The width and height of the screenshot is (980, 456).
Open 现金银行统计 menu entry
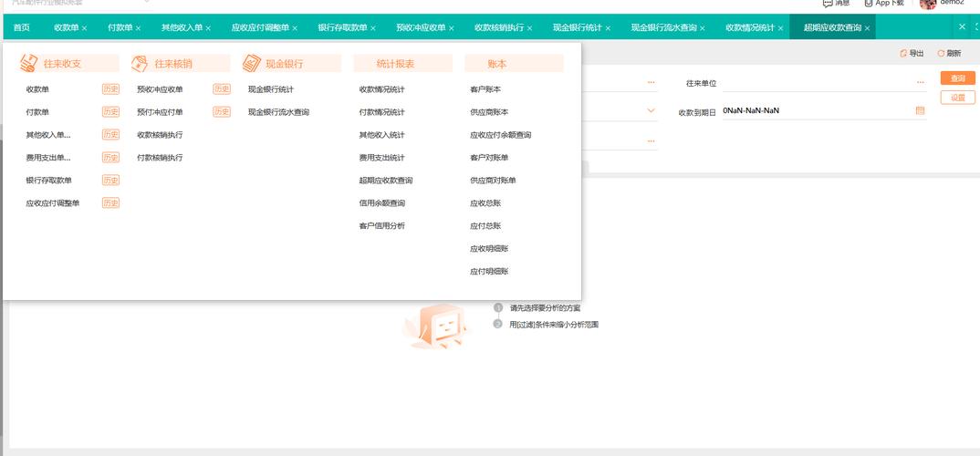point(271,89)
